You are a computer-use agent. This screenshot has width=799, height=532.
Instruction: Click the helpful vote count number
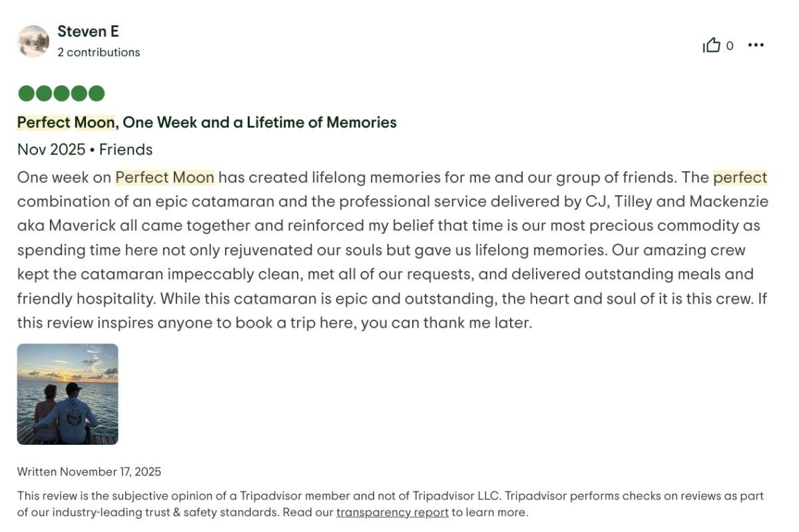point(730,46)
